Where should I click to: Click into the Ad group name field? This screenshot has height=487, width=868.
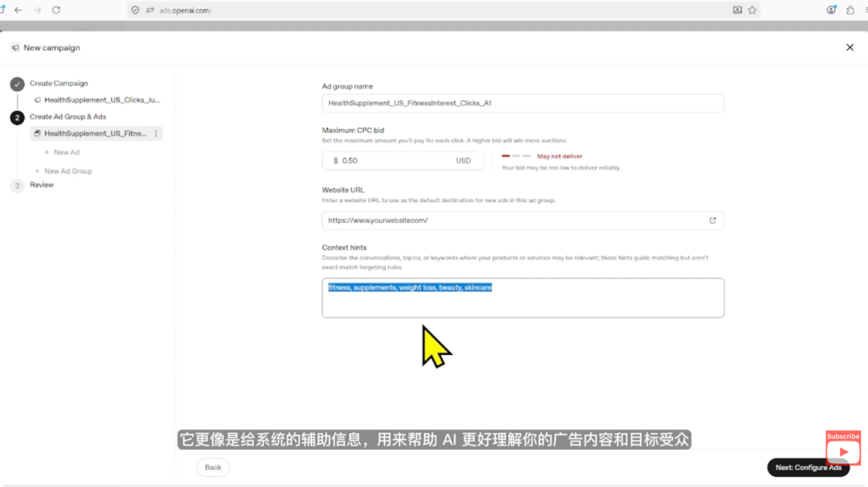click(522, 103)
